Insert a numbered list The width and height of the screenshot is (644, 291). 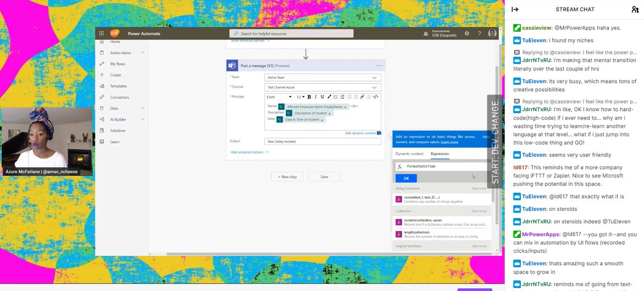point(341,97)
